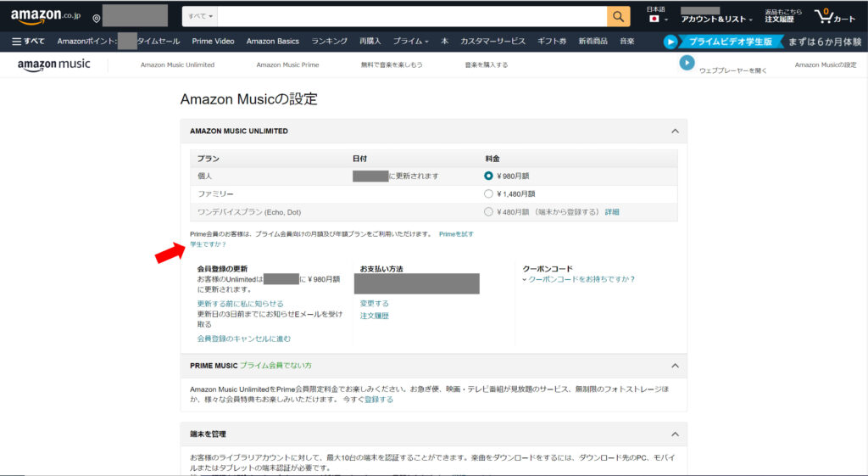
Task: Click the Amazon.co.jp logo
Action: click(x=46, y=17)
